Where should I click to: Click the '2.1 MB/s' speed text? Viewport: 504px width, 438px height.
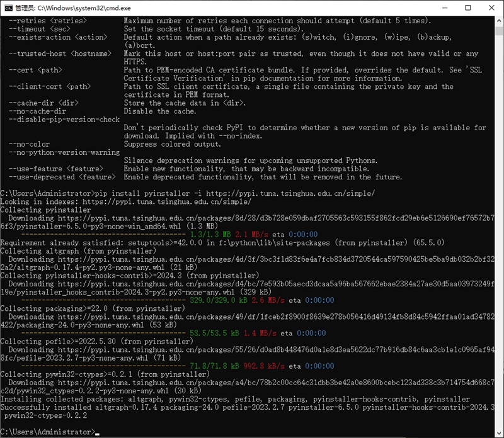(251, 234)
